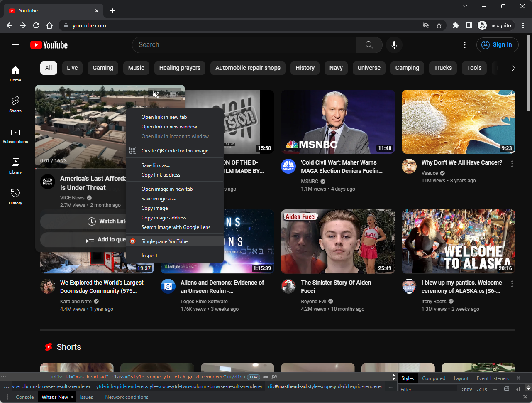Click the Watch Later button

point(83,221)
